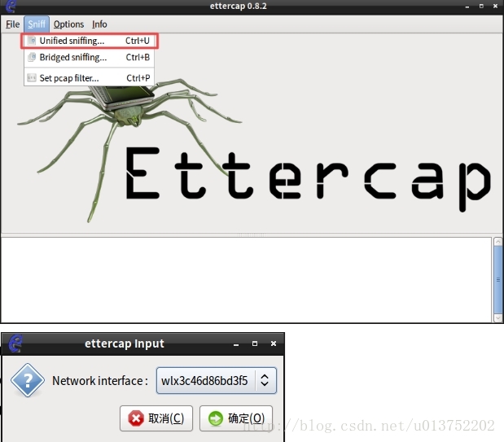The height and width of the screenshot is (442, 504).
Task: Open the Network interface combo box
Action: (217, 381)
